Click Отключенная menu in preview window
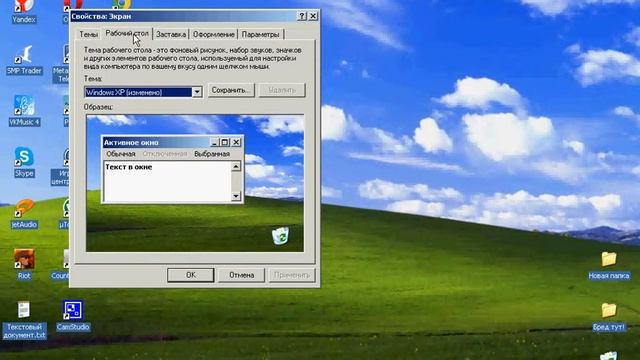The height and width of the screenshot is (360, 640). (x=164, y=154)
